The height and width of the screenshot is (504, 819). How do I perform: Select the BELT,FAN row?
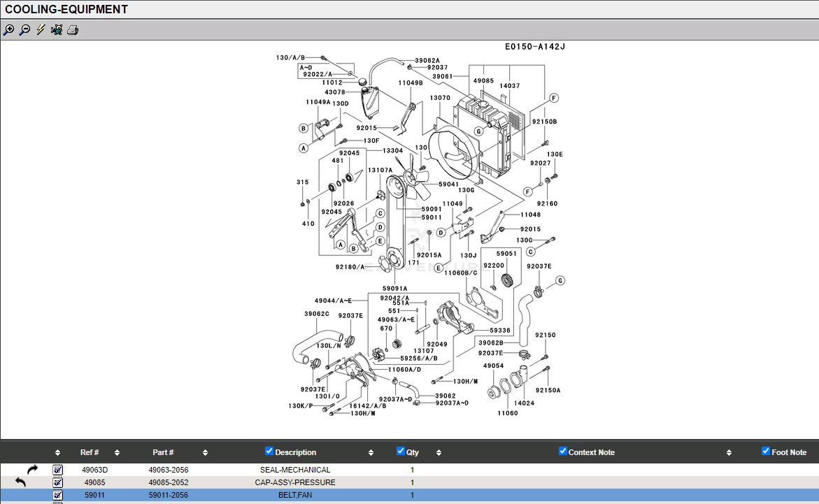coord(295,495)
